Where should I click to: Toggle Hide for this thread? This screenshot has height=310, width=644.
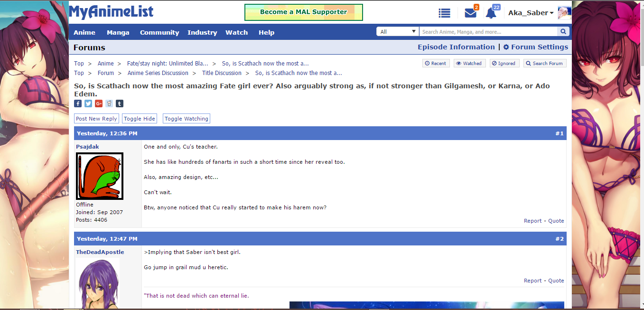(x=140, y=119)
